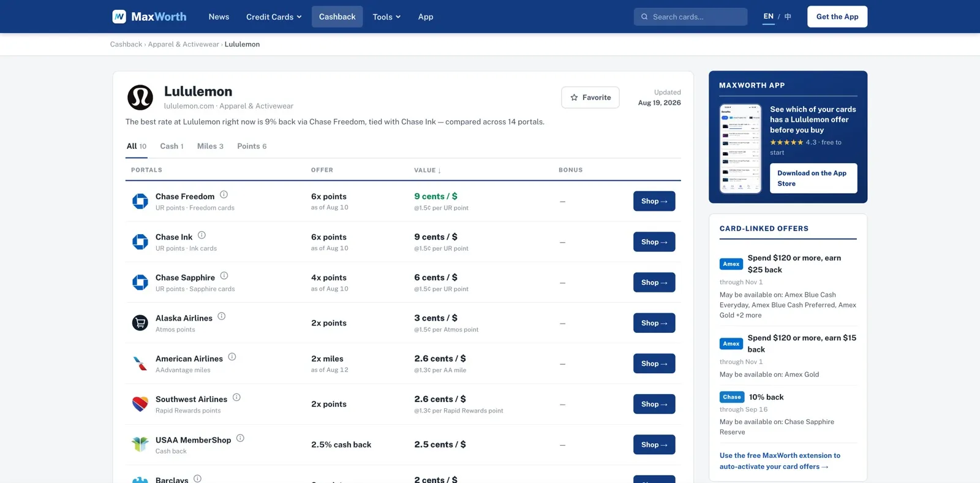The image size is (980, 483).
Task: Click the Lululemon brand logo
Action: 140,97
